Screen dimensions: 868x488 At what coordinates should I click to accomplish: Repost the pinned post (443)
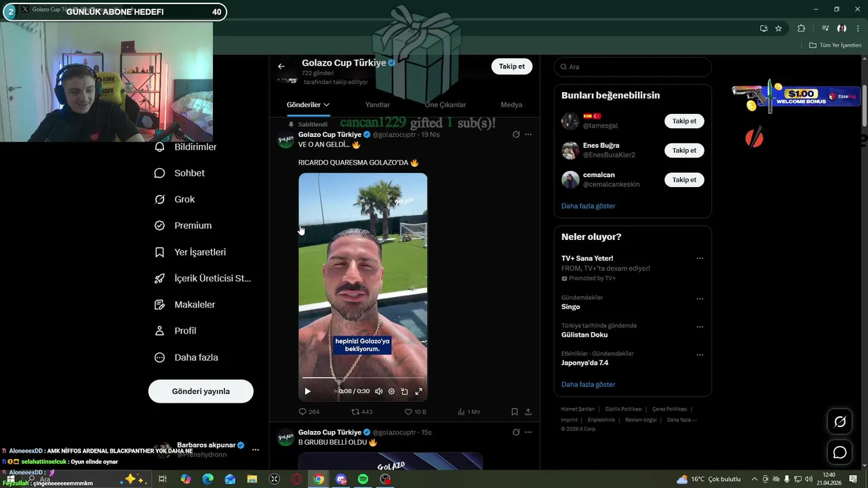[361, 411]
